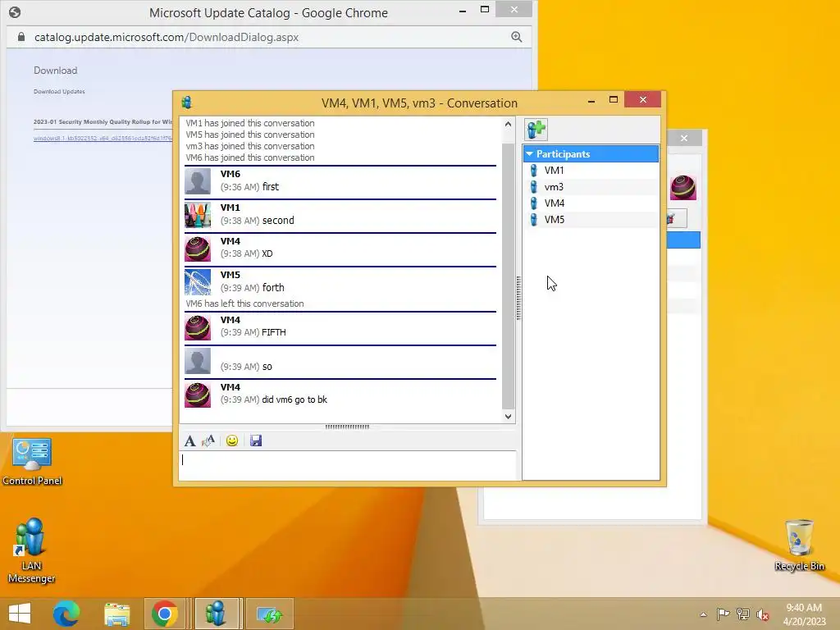Click the grey avatar beside the 'so' message
840x630 pixels.
[x=198, y=361]
